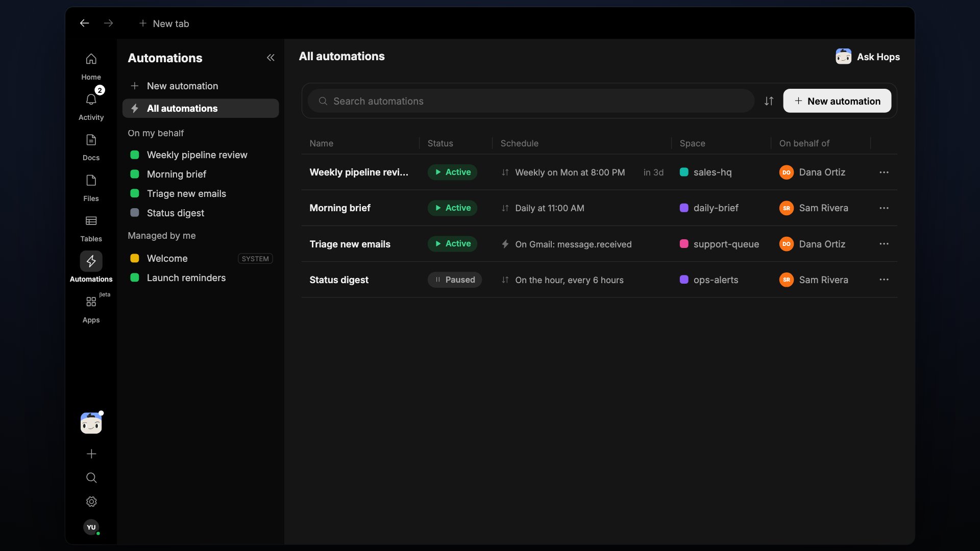This screenshot has width=980, height=551.
Task: Focus the Search automations field
Action: pyautogui.click(x=531, y=101)
